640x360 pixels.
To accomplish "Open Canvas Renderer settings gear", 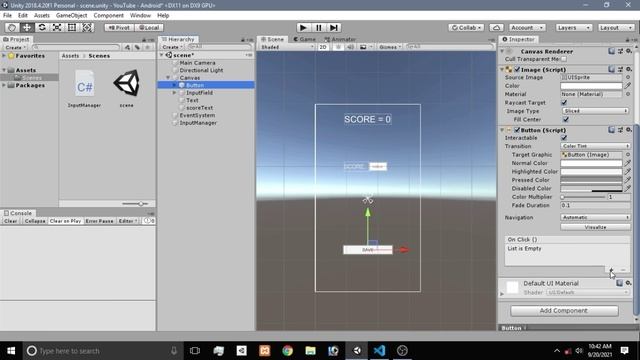I will 629,51.
